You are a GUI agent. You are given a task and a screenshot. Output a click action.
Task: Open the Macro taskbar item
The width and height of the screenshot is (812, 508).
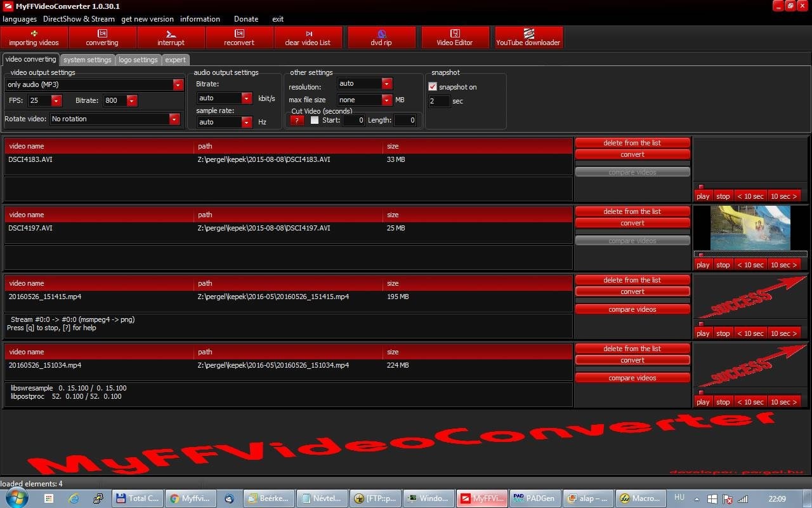[641, 498]
